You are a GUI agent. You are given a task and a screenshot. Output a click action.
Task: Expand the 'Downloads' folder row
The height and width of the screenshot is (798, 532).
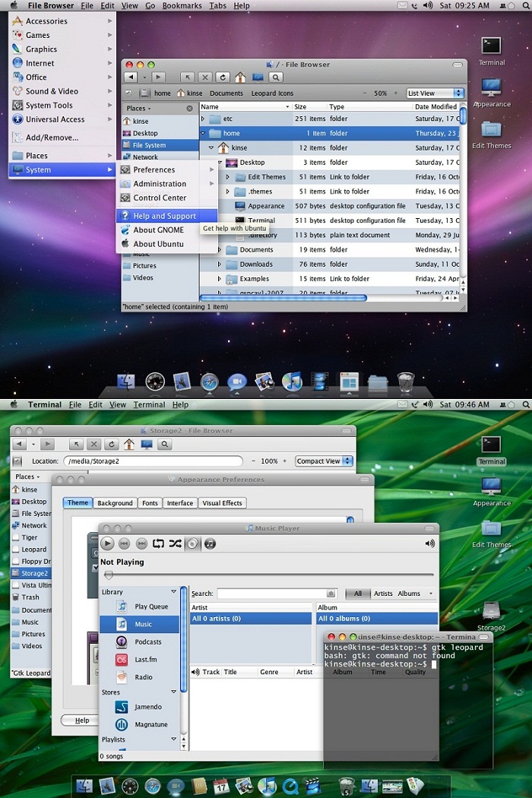[220, 264]
